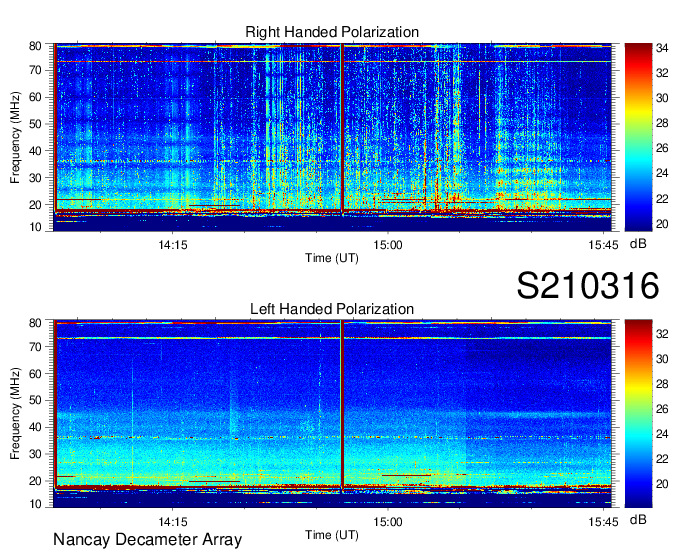
Task: Click the "Left Handed Polarization" plot title
Action: 332,309
